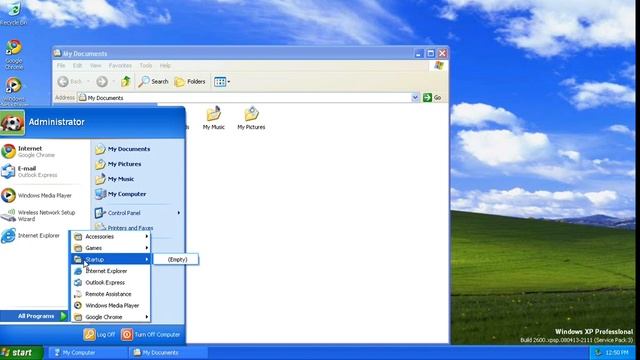Expand the Games submenu

tap(111, 248)
